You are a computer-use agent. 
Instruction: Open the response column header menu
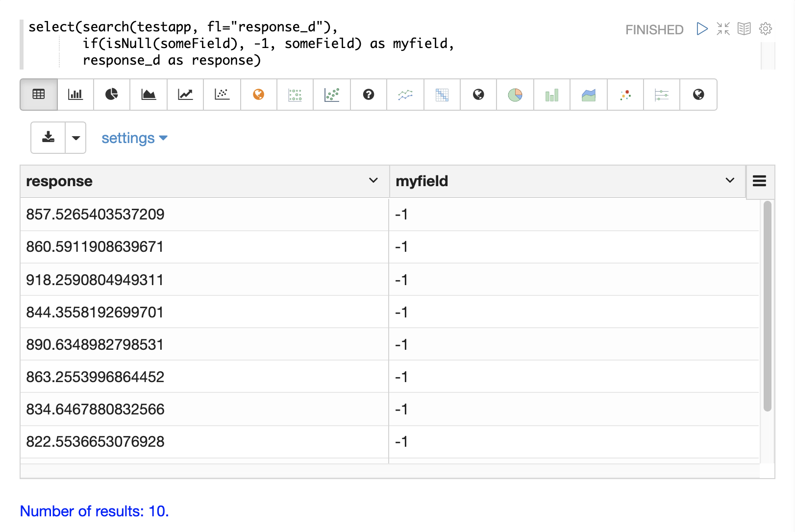click(373, 181)
